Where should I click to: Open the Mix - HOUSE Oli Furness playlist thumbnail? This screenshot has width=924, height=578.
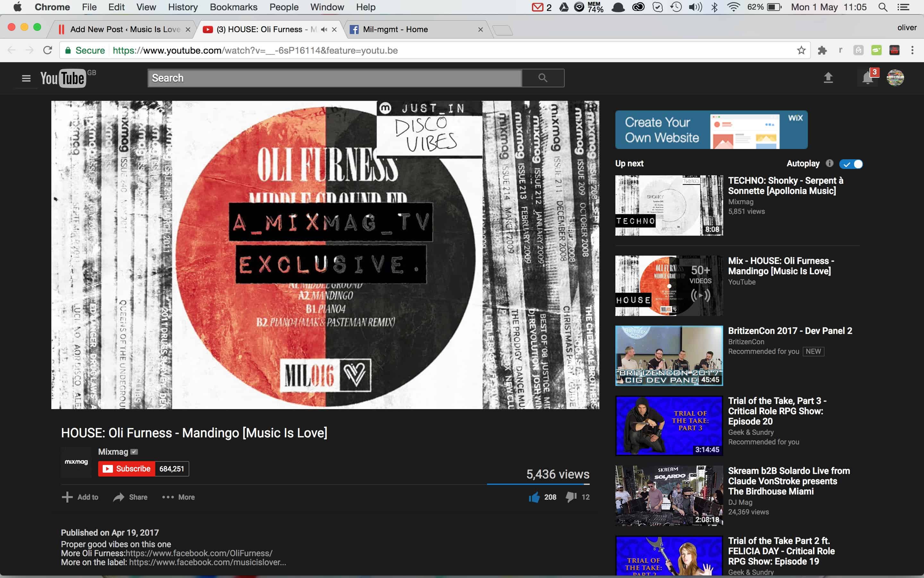tap(669, 285)
